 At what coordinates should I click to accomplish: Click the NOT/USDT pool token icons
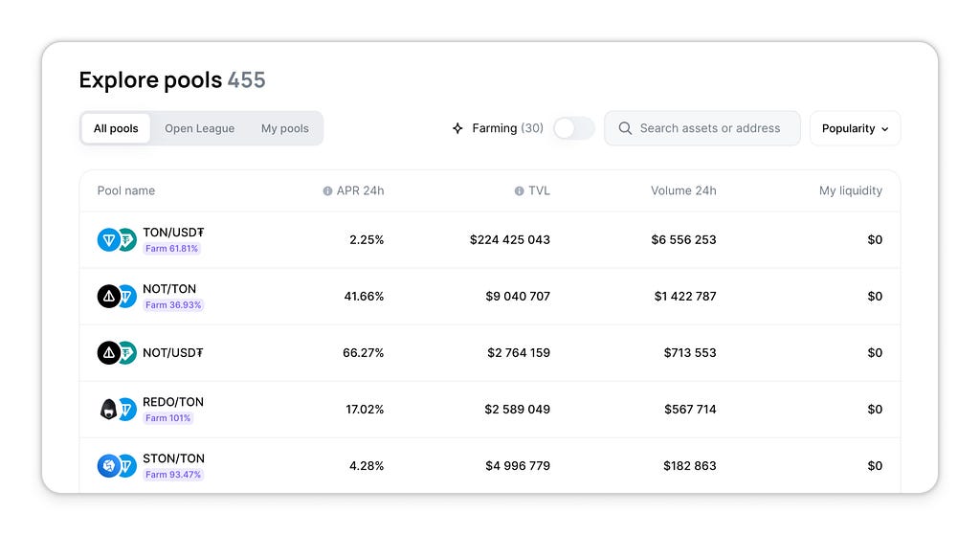coord(117,353)
